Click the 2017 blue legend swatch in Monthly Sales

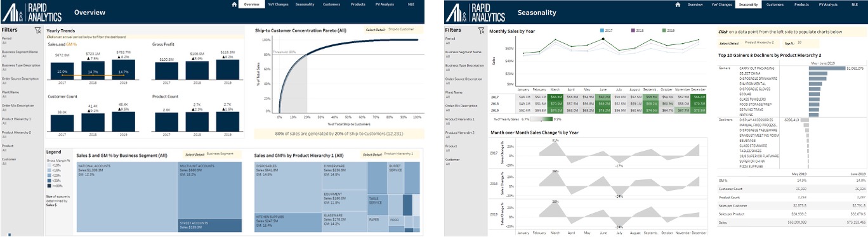(x=602, y=30)
